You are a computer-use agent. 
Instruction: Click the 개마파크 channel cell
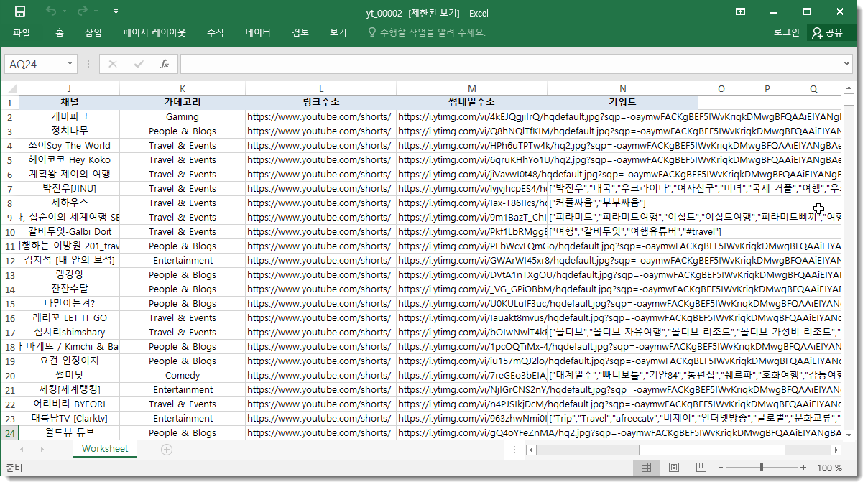click(69, 116)
